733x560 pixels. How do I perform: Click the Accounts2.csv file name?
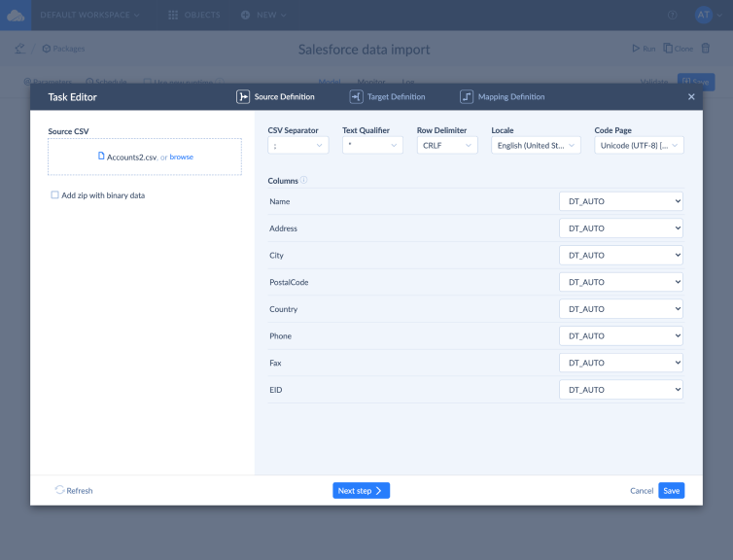click(132, 157)
